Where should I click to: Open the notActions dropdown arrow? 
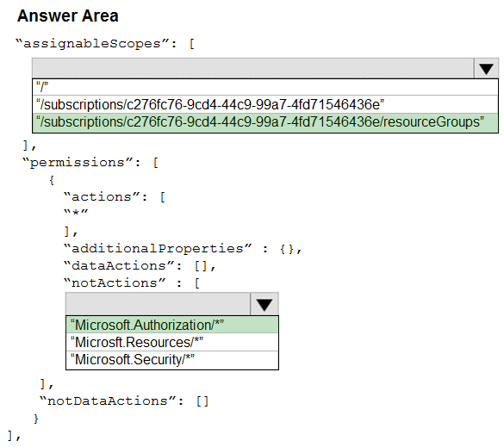pos(264,304)
